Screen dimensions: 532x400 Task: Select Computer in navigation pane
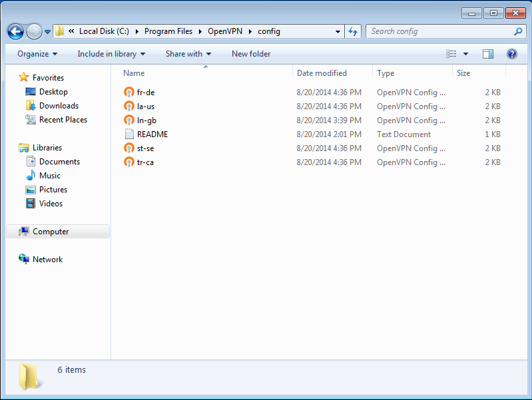pyautogui.click(x=58, y=232)
